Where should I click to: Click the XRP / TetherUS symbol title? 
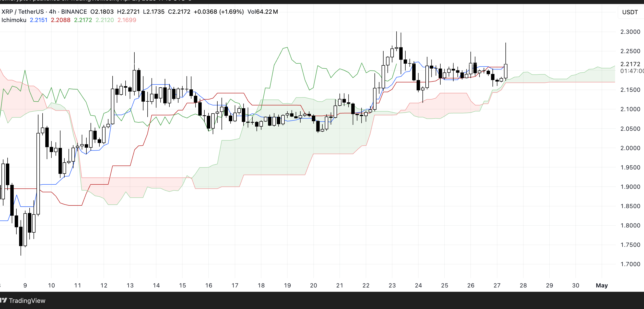coord(23,12)
